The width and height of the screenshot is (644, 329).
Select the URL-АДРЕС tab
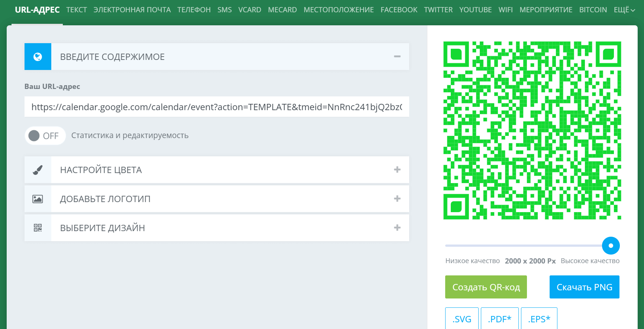pos(37,10)
